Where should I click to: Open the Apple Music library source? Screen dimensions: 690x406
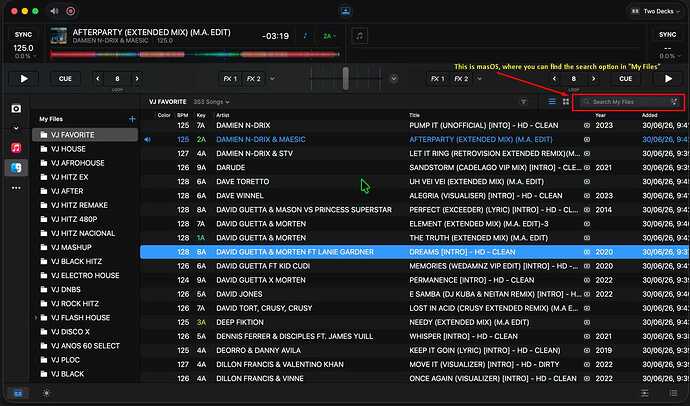(x=16, y=147)
